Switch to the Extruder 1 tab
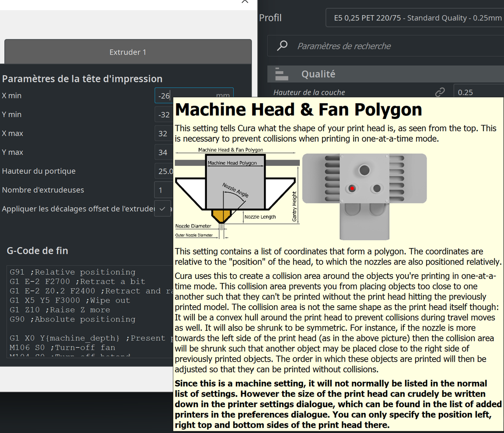The width and height of the screenshot is (504, 433). [x=128, y=52]
